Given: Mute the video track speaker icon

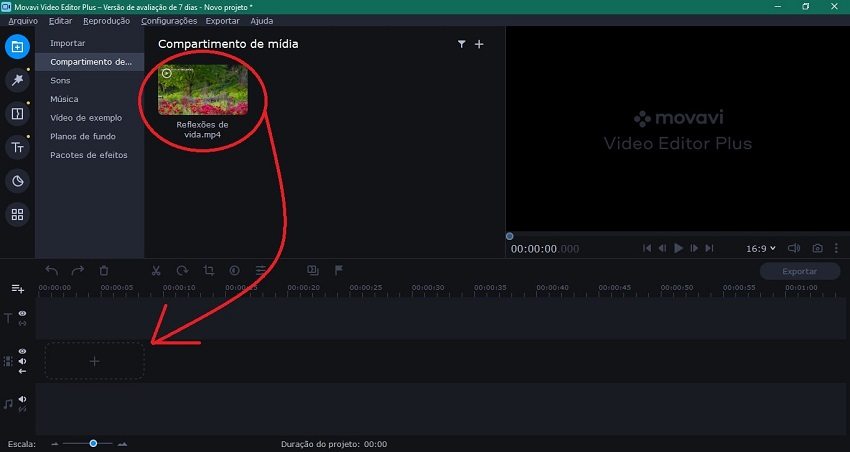Looking at the screenshot, I should (22, 361).
